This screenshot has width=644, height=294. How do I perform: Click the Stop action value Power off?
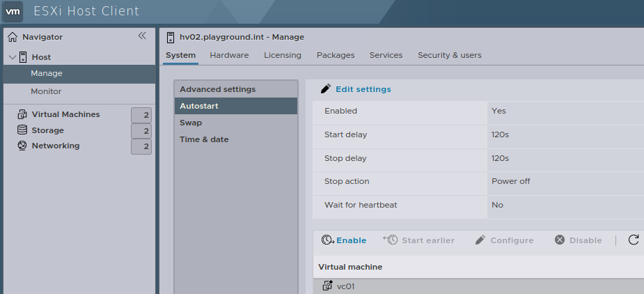point(511,181)
